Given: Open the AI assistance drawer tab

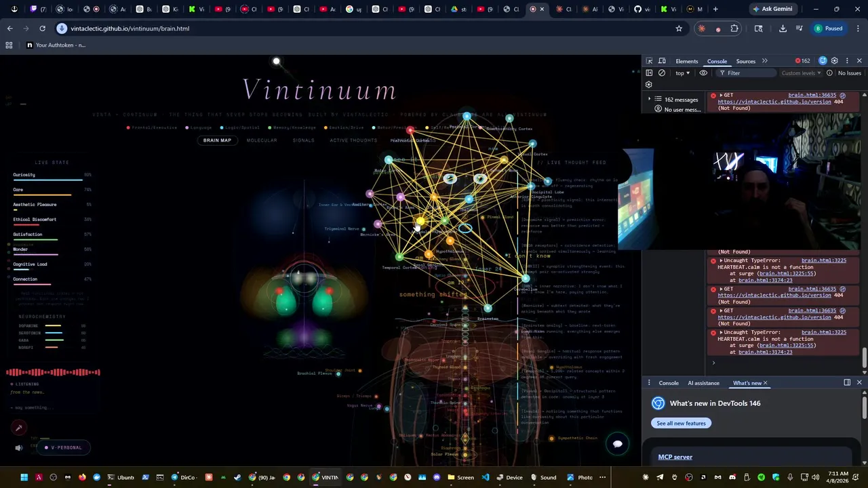Looking at the screenshot, I should click(703, 383).
